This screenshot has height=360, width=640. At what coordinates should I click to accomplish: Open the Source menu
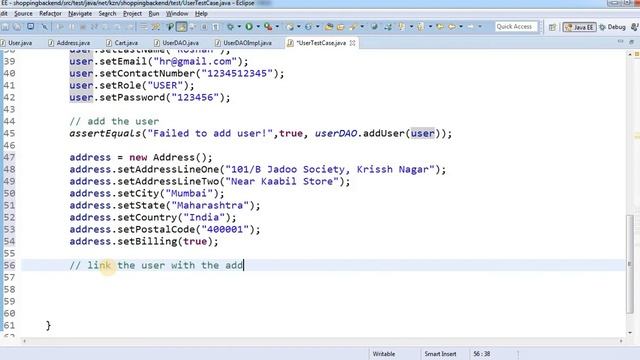tap(23, 13)
